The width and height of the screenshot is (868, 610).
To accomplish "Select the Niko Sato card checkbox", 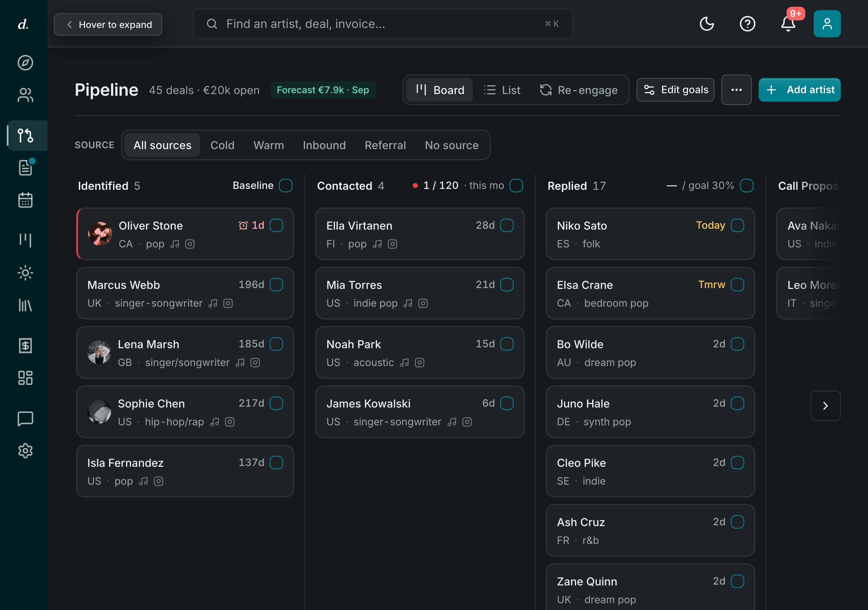I will pyautogui.click(x=737, y=225).
